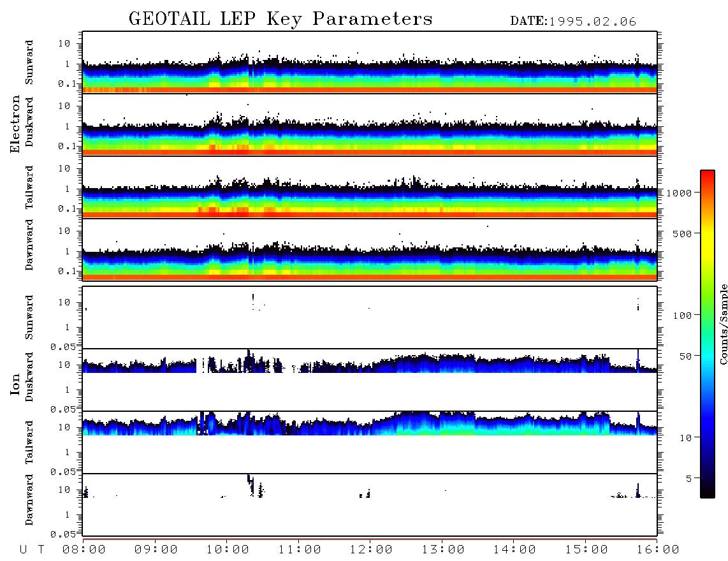Click the Electron Dawnward spectrogram panel
Image resolution: width=728 pixels, height=561 pixels.
pyautogui.click(x=370, y=250)
